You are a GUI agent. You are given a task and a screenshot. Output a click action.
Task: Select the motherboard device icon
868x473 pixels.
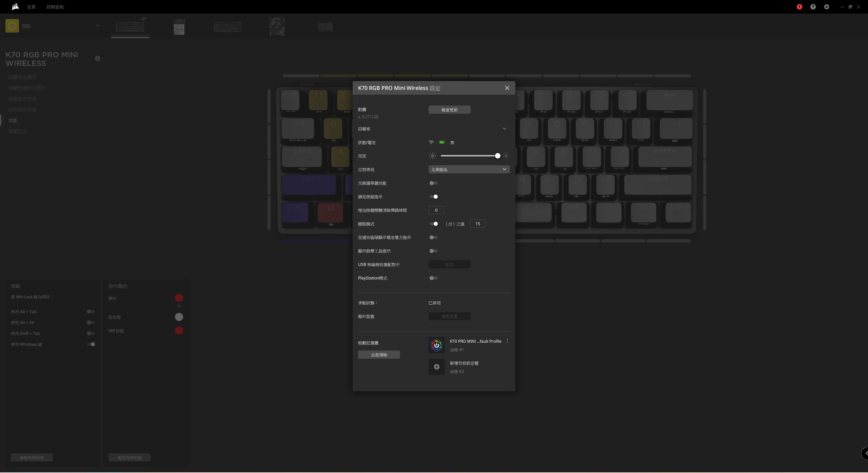(x=277, y=26)
